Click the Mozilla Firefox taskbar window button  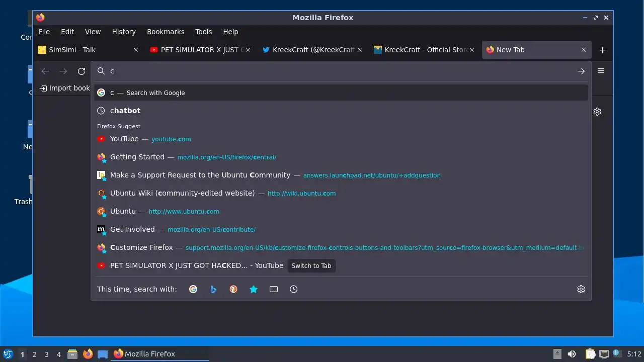[x=160, y=354]
